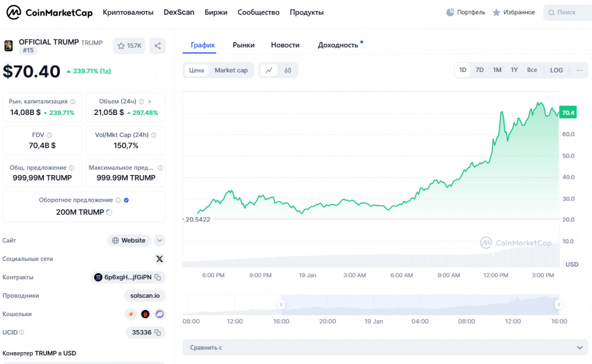Click the share icon next to 157K
This screenshot has height=364, width=592.
click(157, 46)
